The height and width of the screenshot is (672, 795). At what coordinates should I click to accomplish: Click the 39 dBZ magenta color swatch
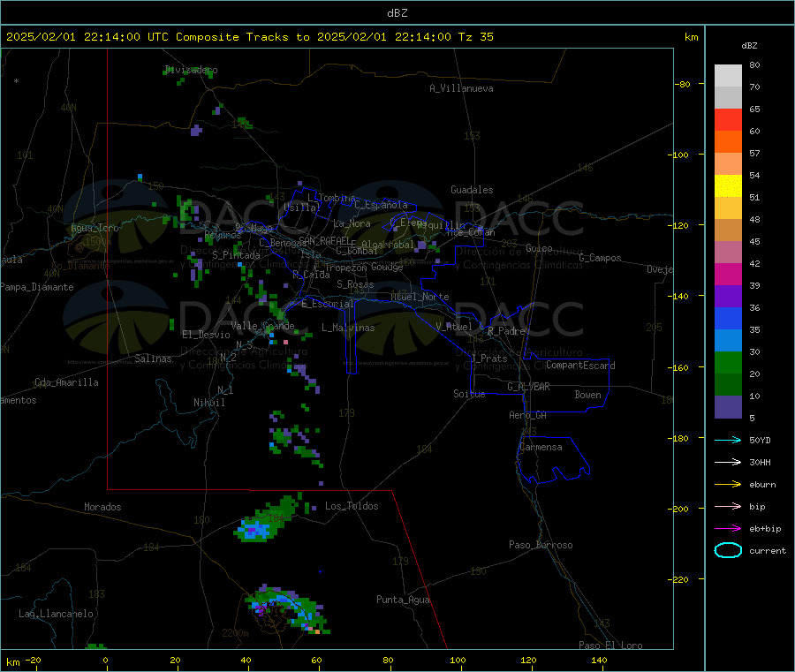click(x=728, y=274)
